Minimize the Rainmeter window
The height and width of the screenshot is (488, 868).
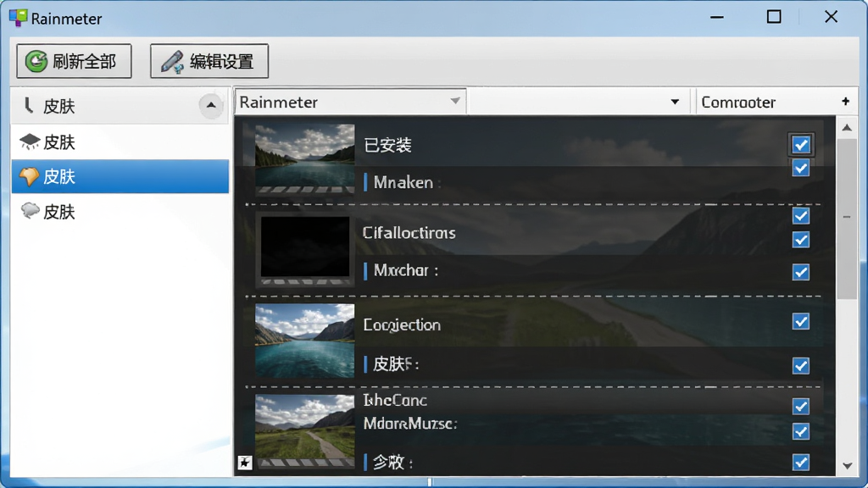point(717,17)
